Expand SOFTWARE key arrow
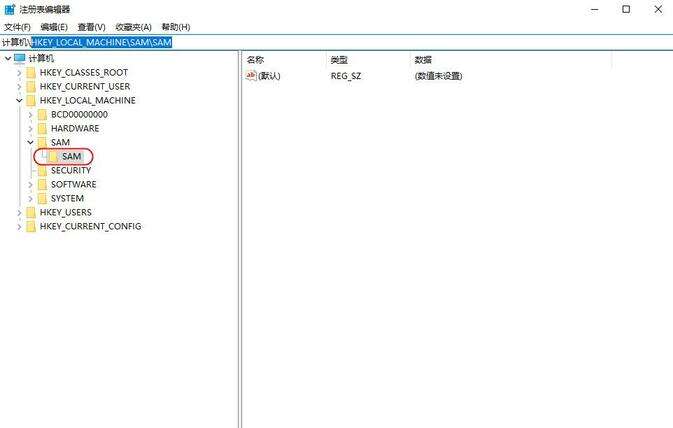The width and height of the screenshot is (673, 428). coord(30,185)
